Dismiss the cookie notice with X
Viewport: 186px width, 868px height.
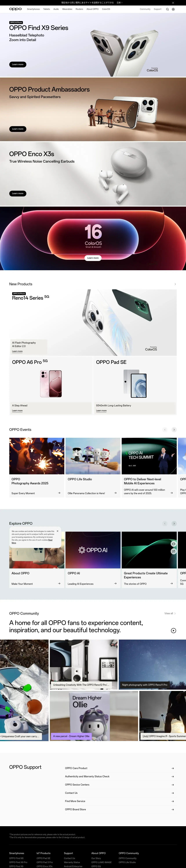(x=57, y=531)
